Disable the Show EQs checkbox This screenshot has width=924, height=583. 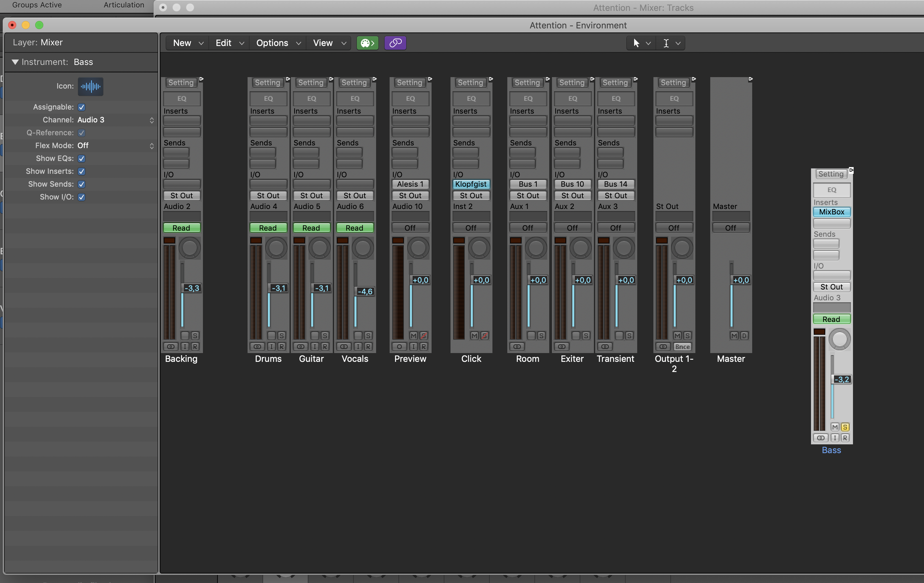tap(82, 158)
